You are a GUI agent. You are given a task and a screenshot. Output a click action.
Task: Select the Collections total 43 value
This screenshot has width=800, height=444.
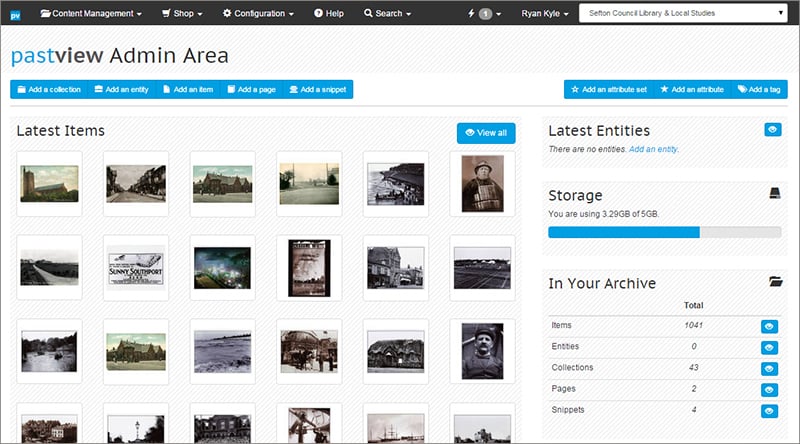click(x=693, y=367)
